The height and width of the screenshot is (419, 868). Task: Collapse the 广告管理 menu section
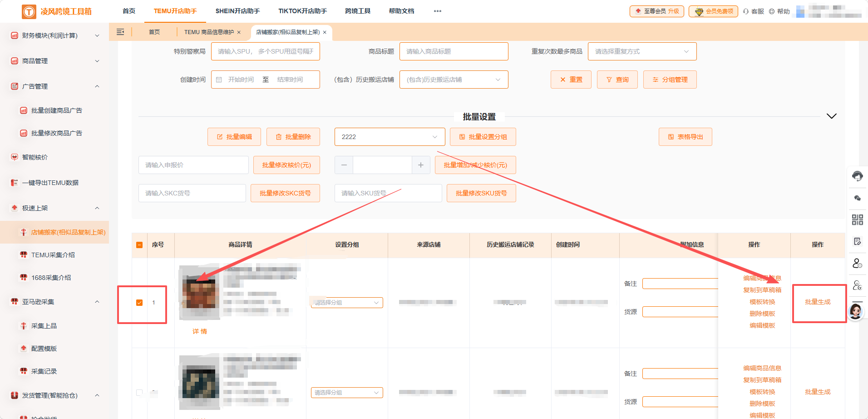(97, 86)
